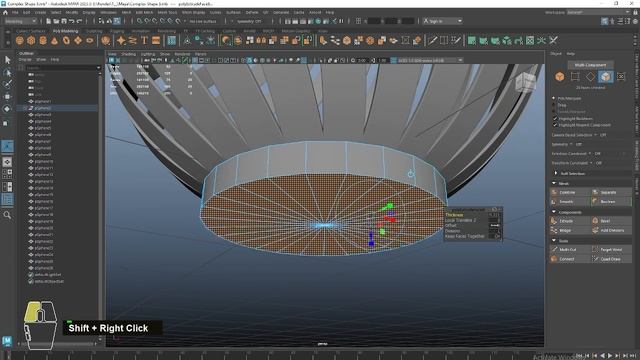Click the Save Scene icon

(x=64, y=21)
